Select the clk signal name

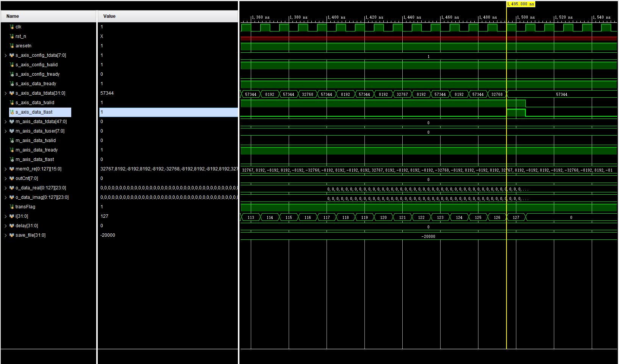pyautogui.click(x=19, y=27)
